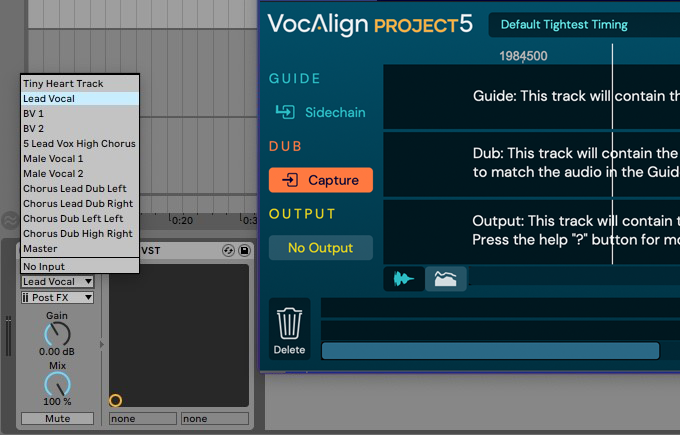Viewport: 680px width, 435px height.
Task: Switch to the waveform view icon
Action: [404, 279]
